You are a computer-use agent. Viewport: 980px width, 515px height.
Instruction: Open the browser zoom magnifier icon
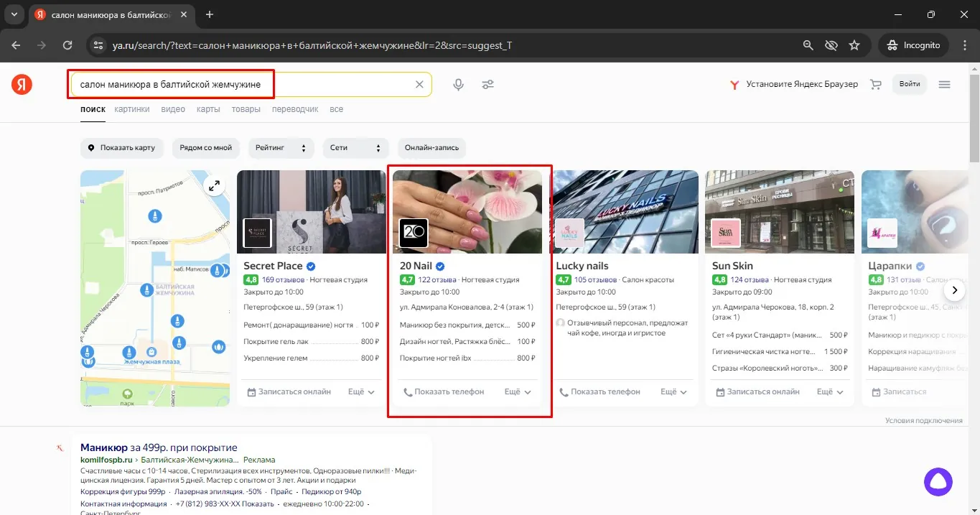click(x=808, y=45)
